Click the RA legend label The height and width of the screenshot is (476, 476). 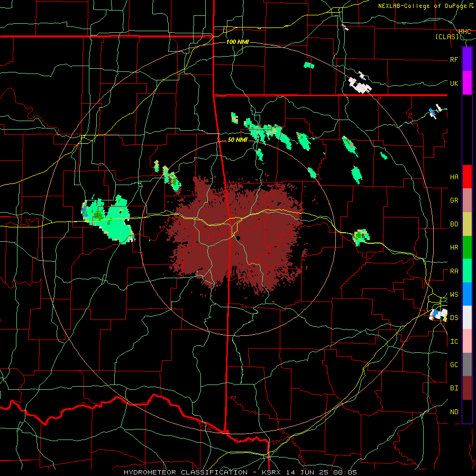(x=454, y=271)
